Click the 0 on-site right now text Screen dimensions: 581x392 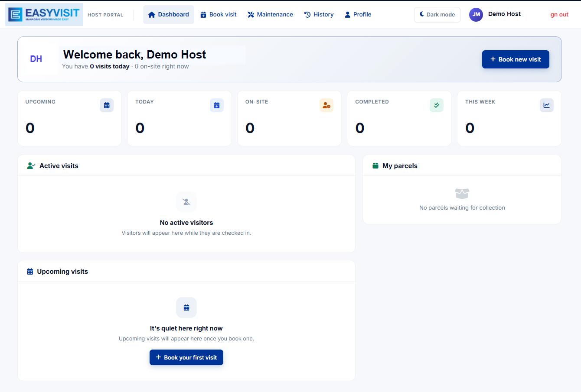162,66
